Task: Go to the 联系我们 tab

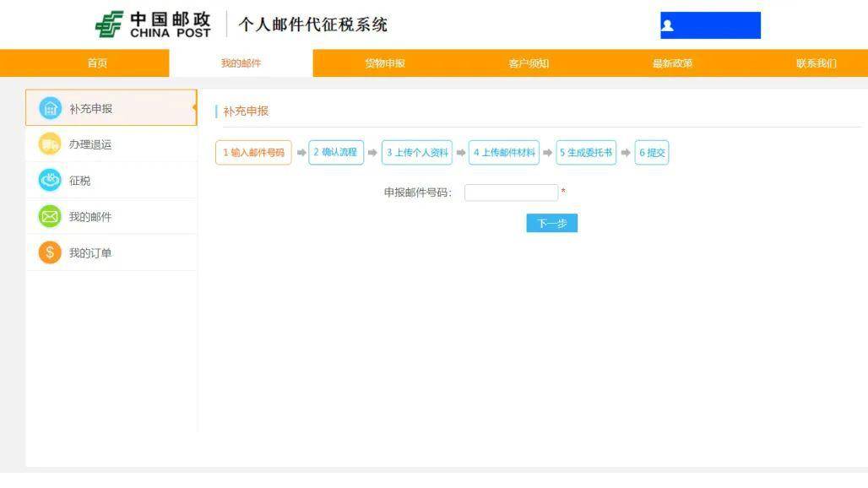Action: click(x=816, y=63)
